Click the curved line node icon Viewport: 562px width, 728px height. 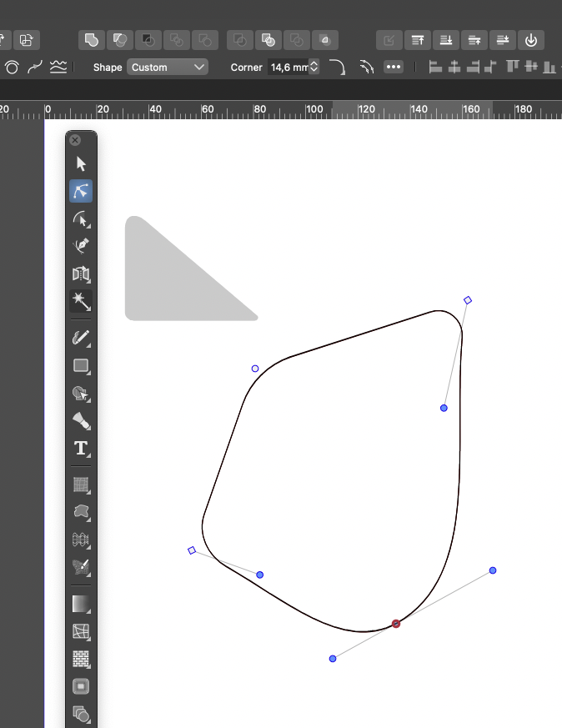(35, 68)
